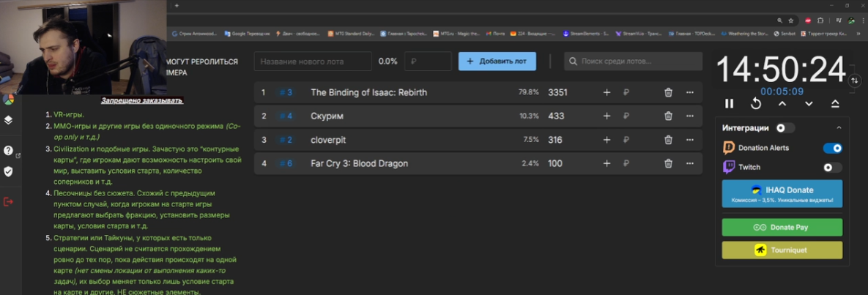The image size is (868, 295).
Task: Click the Скурим lot name
Action: pyautogui.click(x=327, y=116)
